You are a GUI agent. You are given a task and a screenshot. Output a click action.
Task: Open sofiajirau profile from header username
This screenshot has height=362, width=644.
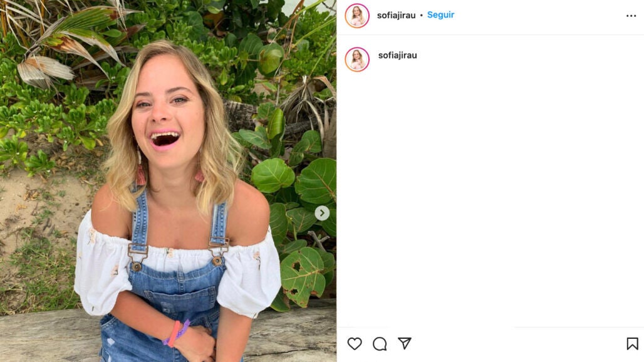(x=396, y=16)
